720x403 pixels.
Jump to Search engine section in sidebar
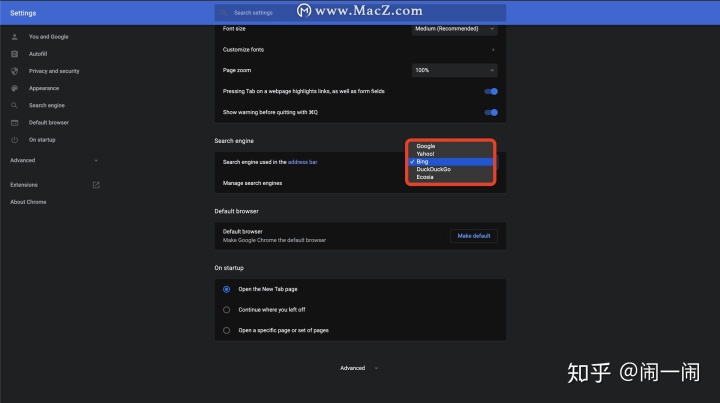(x=46, y=106)
